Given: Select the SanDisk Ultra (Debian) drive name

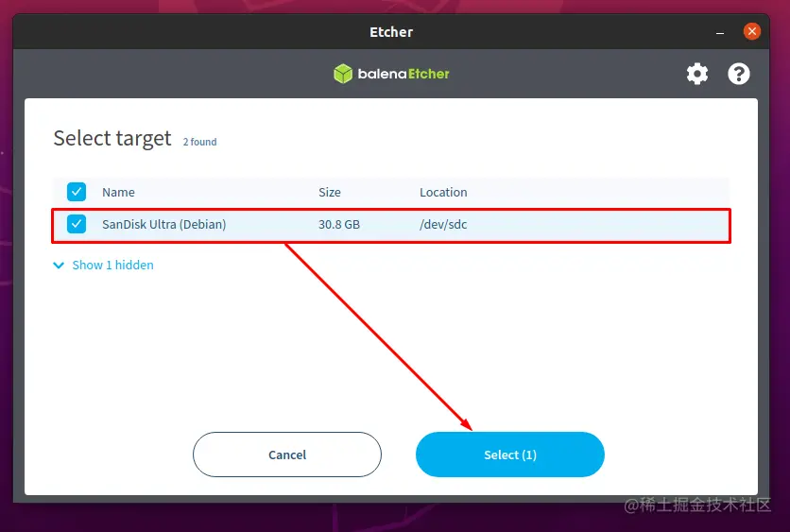Looking at the screenshot, I should (164, 224).
